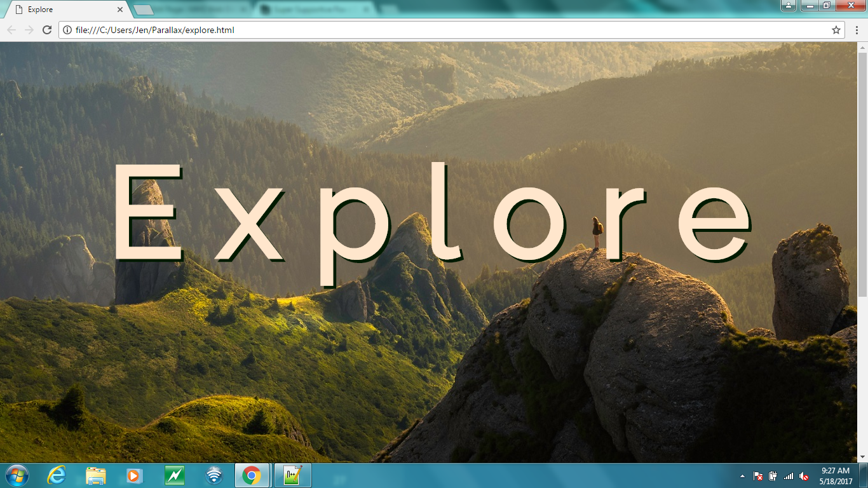Image resolution: width=868 pixels, height=488 pixels.
Task: View site information icon in address bar
Action: coord(67,30)
